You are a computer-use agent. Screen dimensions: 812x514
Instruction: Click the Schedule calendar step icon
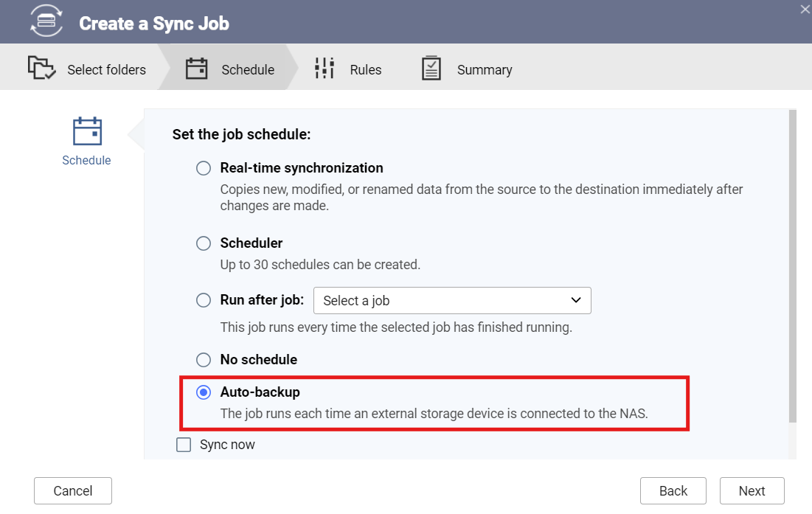coord(196,69)
